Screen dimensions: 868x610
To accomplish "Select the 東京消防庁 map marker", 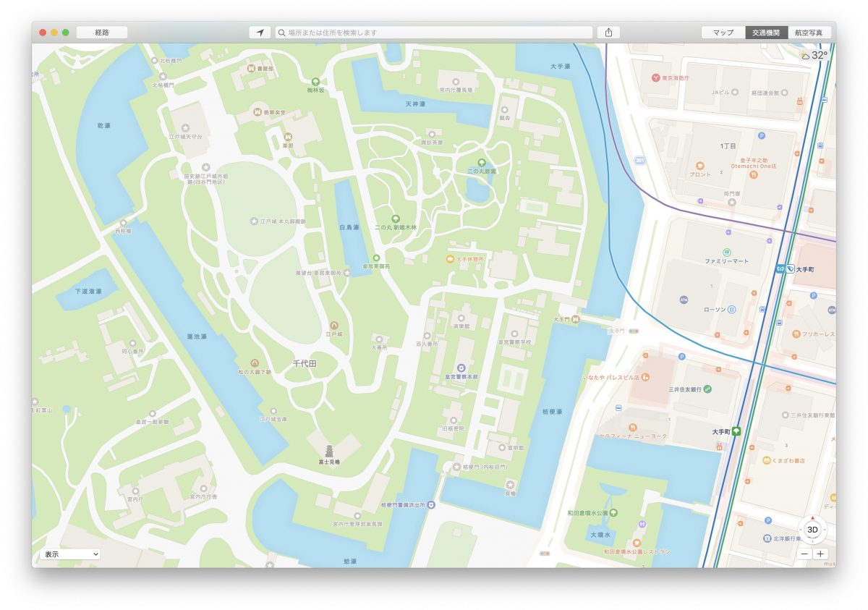I will [656, 77].
